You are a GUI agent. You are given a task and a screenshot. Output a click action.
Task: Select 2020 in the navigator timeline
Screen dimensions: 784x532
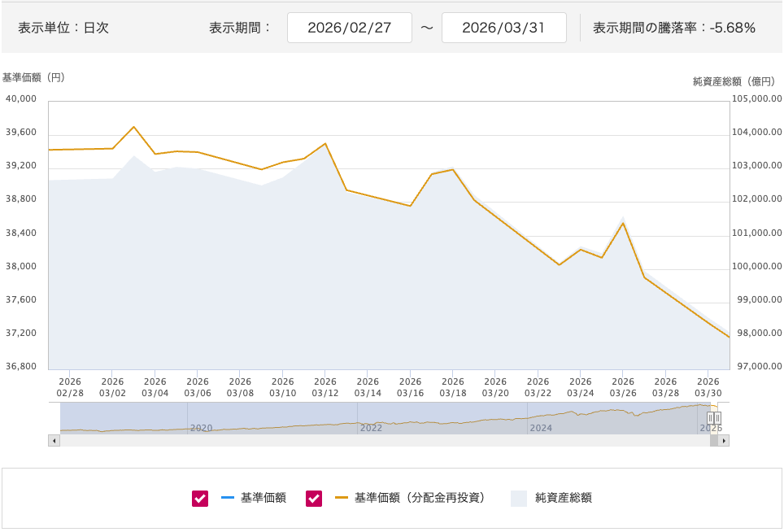point(201,427)
